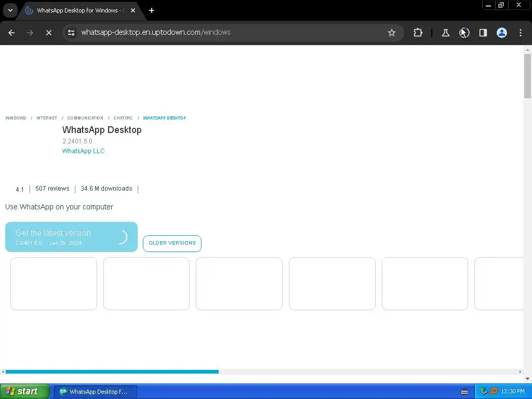Open the Extensions puzzle icon
This screenshot has width=532, height=399.
[x=418, y=33]
